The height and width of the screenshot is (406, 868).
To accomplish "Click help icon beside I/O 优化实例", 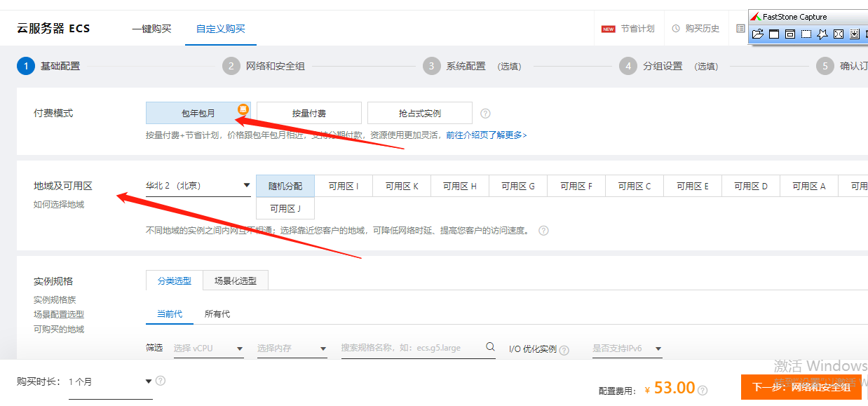I will [x=564, y=350].
